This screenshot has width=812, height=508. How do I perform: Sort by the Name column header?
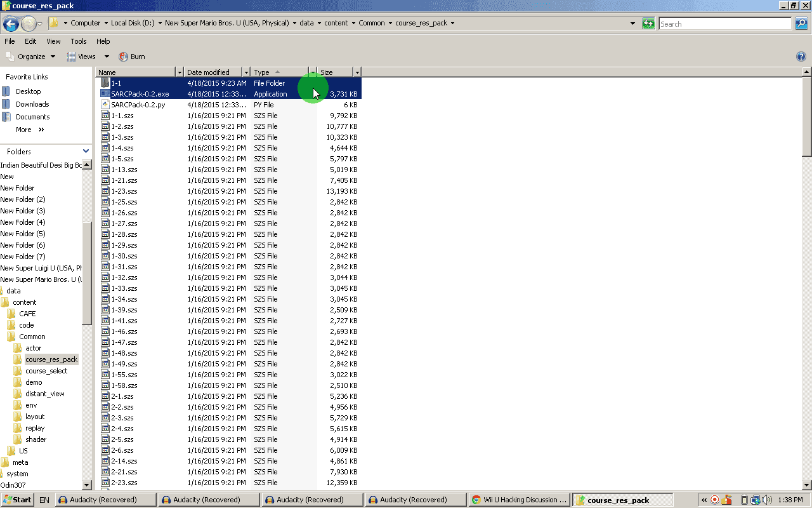pos(136,72)
